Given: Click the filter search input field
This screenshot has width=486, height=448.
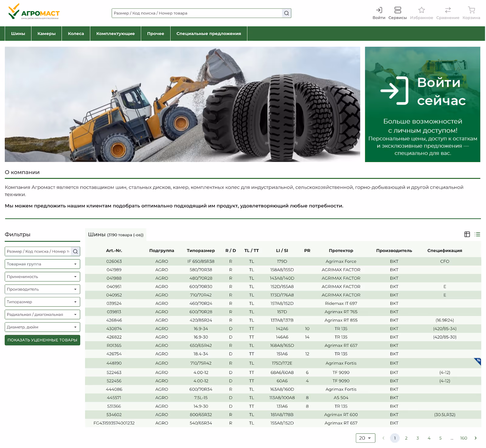Looking at the screenshot, I should pyautogui.click(x=38, y=251).
